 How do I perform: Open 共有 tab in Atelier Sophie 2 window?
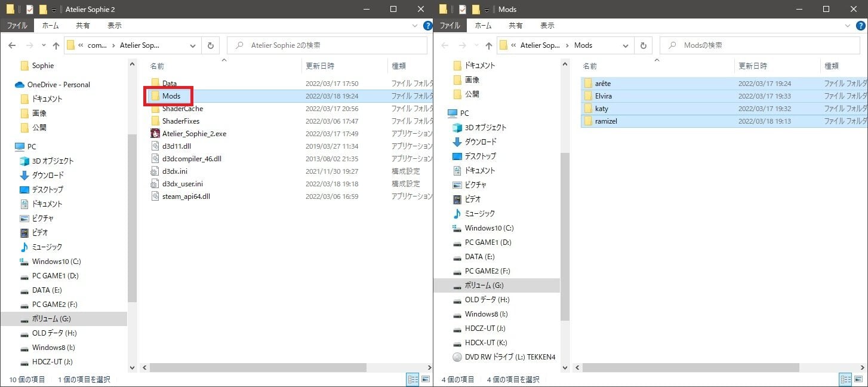pyautogui.click(x=82, y=26)
